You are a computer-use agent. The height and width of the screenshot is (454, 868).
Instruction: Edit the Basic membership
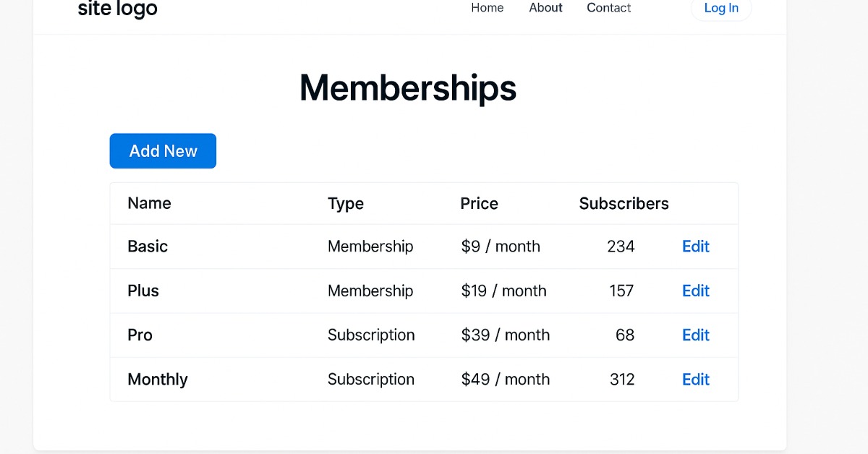pos(695,247)
